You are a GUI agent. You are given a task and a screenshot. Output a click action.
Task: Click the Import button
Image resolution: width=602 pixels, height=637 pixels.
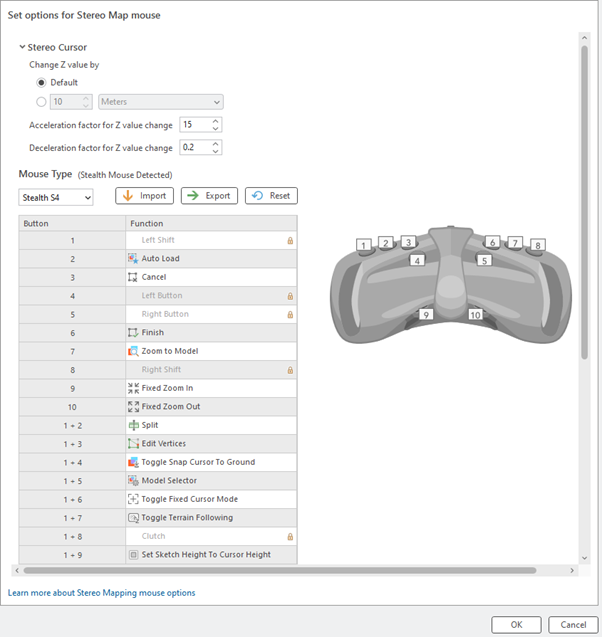pos(144,196)
